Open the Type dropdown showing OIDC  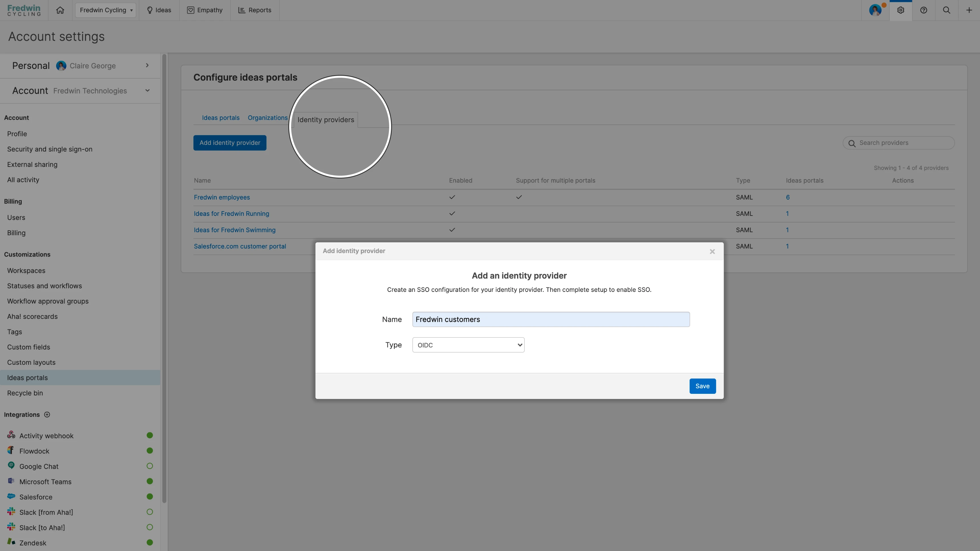(x=468, y=345)
